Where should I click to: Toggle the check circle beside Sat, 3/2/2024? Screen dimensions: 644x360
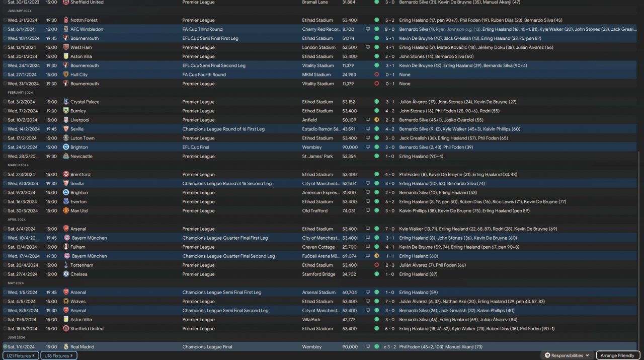point(5,102)
